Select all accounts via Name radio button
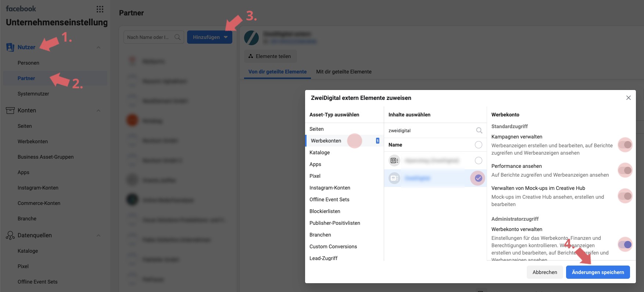The width and height of the screenshot is (644, 292). click(x=478, y=145)
